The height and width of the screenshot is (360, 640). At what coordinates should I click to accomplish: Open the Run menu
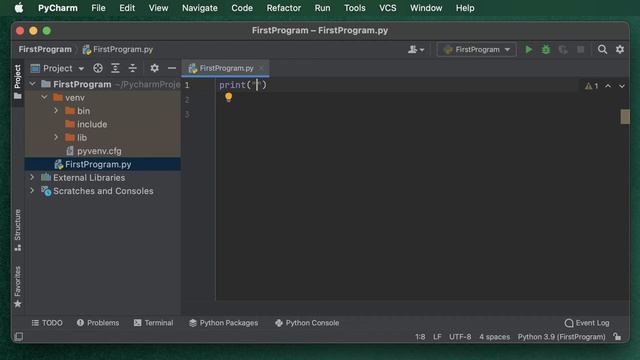click(x=322, y=8)
